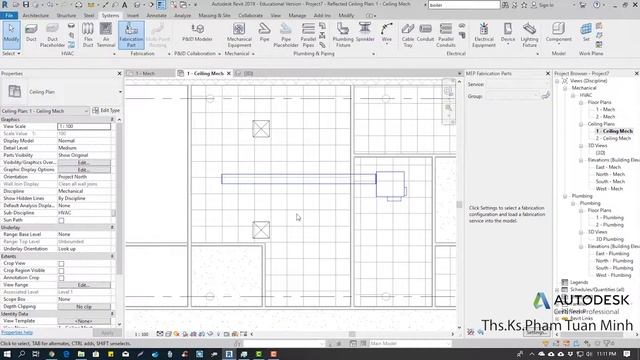Viewport: 640px width, 360px height.
Task: Collapse the Plumbing discipline node
Action: click(565, 196)
